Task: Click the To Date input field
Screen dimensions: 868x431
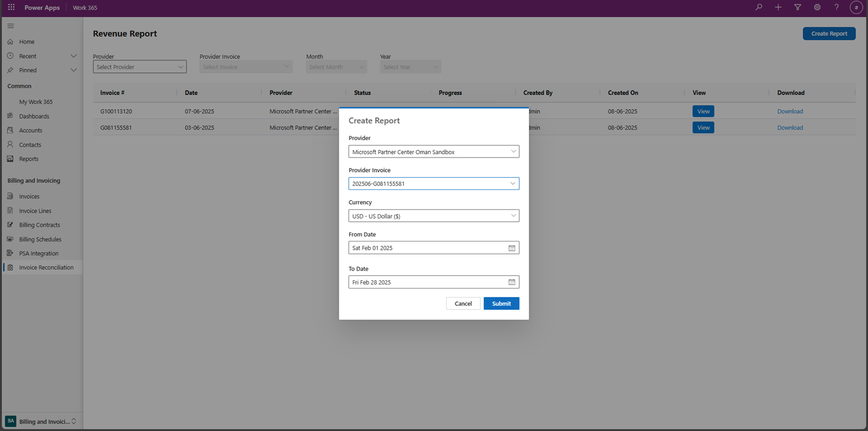Action: pyautogui.click(x=434, y=282)
